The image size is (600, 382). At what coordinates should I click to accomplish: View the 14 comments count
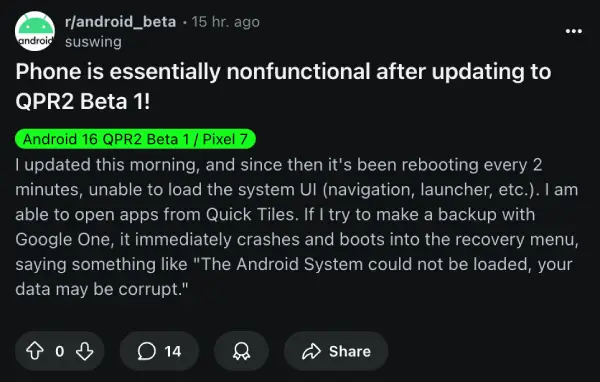coord(173,351)
